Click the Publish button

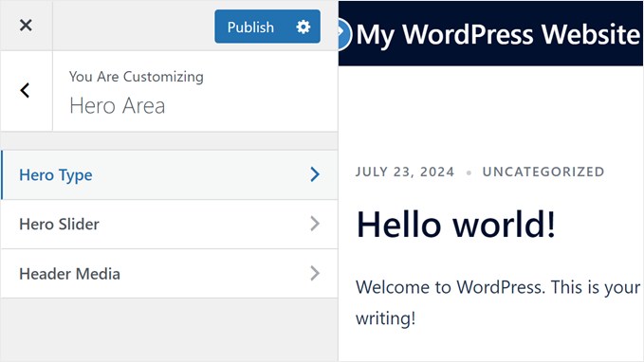pyautogui.click(x=250, y=27)
